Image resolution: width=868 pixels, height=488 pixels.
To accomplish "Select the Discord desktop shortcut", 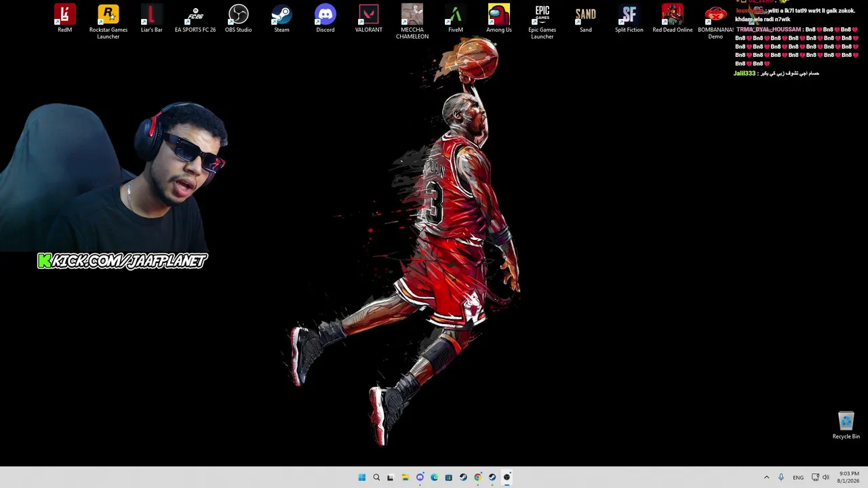I will click(325, 19).
